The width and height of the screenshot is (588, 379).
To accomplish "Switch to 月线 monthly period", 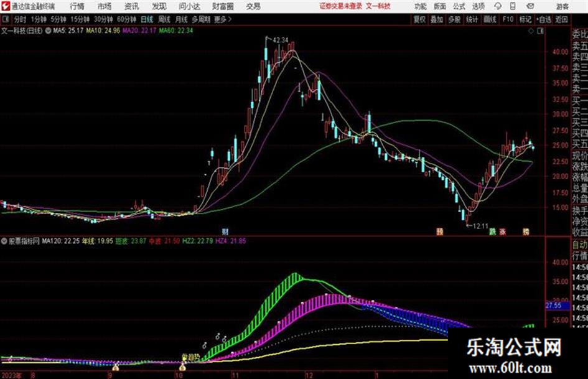I will click(182, 19).
